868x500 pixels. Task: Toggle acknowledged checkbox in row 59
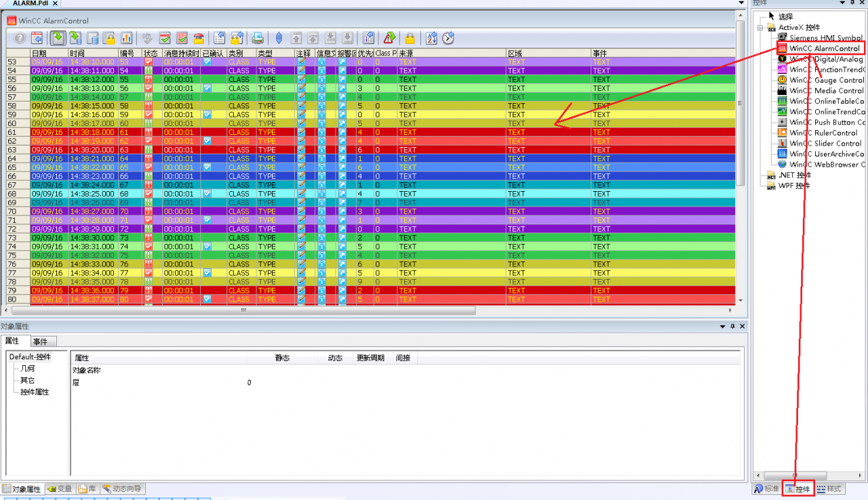(208, 114)
